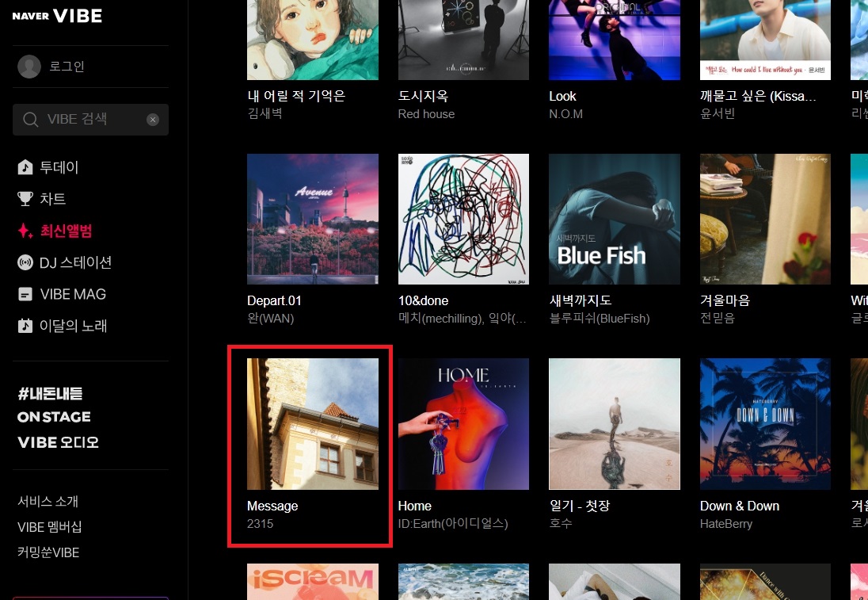The height and width of the screenshot is (600, 868).
Task: Click artist name HateBerry
Action: pyautogui.click(x=726, y=524)
